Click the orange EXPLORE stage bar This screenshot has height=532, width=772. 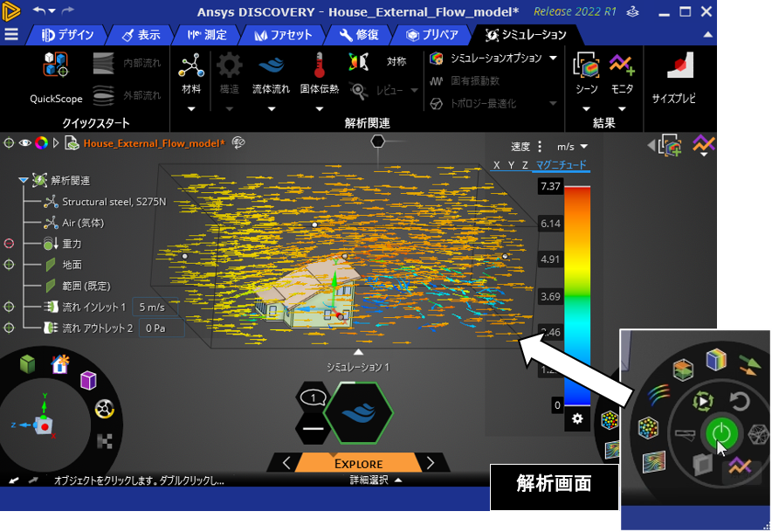tap(358, 463)
